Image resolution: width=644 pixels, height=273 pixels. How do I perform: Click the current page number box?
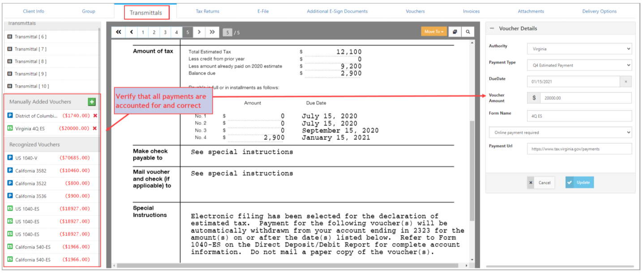[x=228, y=32]
